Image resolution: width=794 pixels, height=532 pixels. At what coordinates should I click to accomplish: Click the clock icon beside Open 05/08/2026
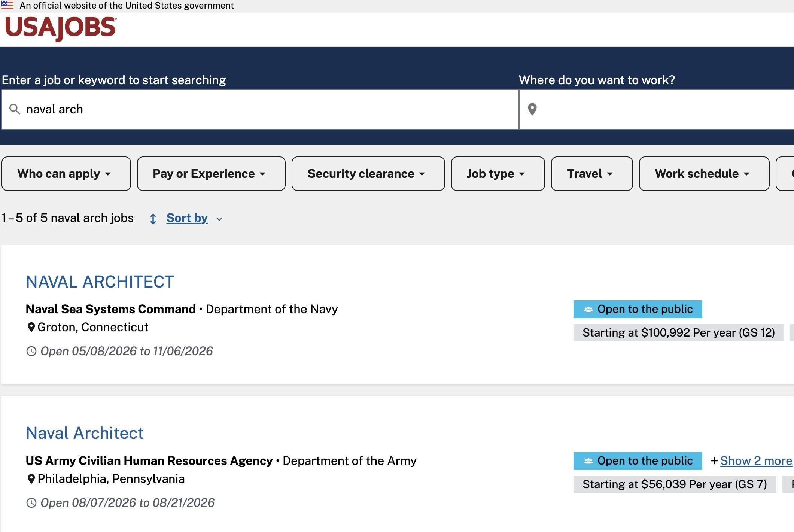coord(31,351)
